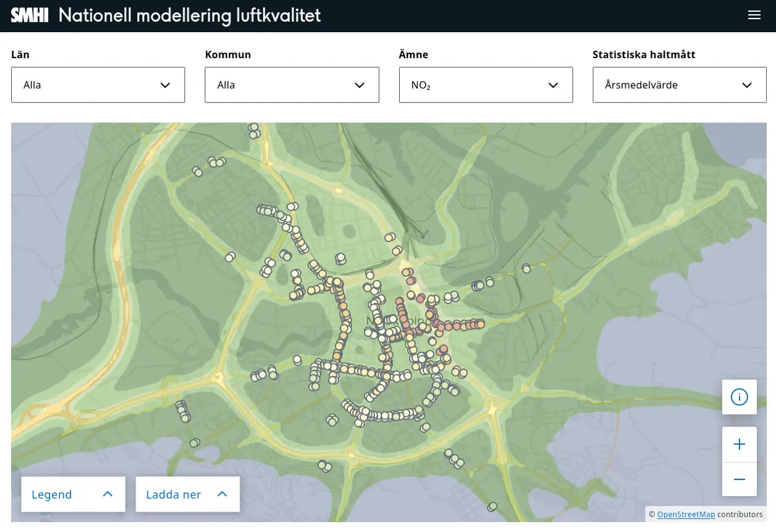The image size is (776, 532).
Task: Expand the Ladda ner panel
Action: pyautogui.click(x=187, y=494)
